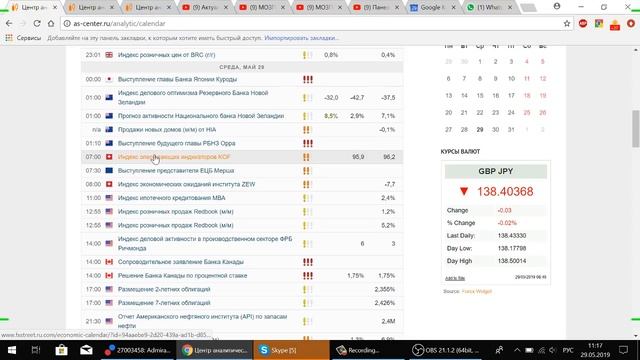Switch to Skype taskbar window
Screen dimensions: 640x360
pos(291,350)
